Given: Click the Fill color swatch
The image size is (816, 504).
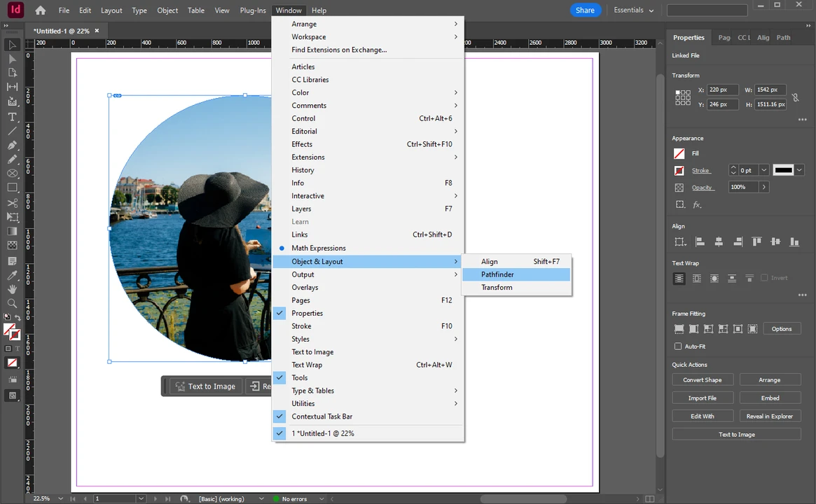Looking at the screenshot, I should click(679, 153).
